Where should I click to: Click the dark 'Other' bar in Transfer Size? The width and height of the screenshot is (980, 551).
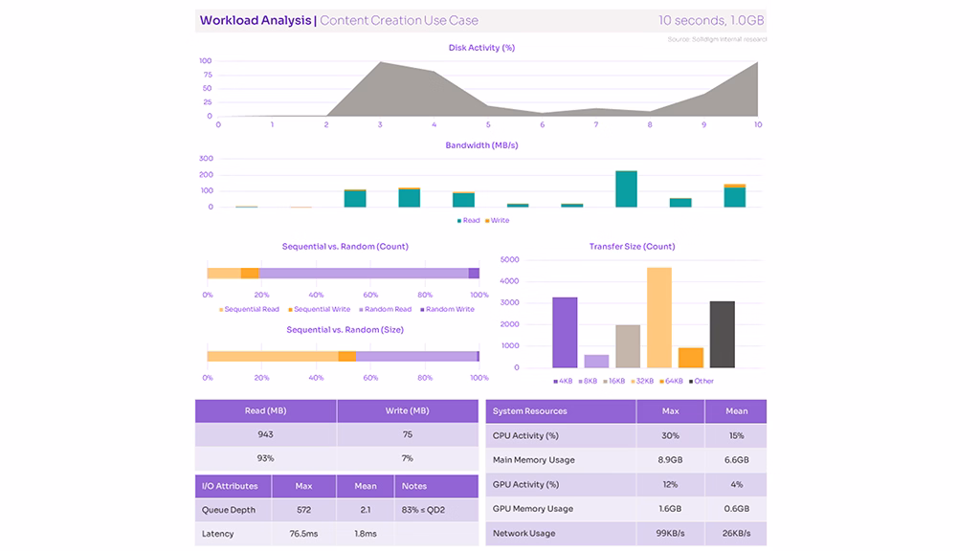point(722,334)
